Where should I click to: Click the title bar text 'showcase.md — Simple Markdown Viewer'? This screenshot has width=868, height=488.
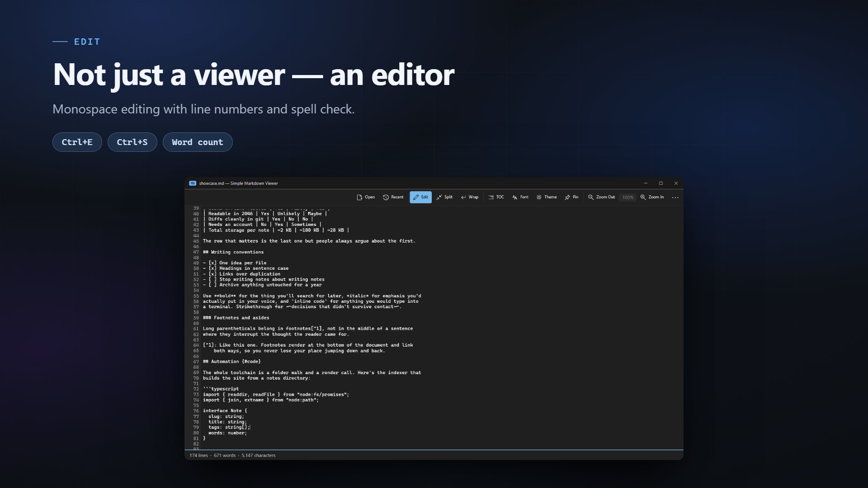point(238,183)
